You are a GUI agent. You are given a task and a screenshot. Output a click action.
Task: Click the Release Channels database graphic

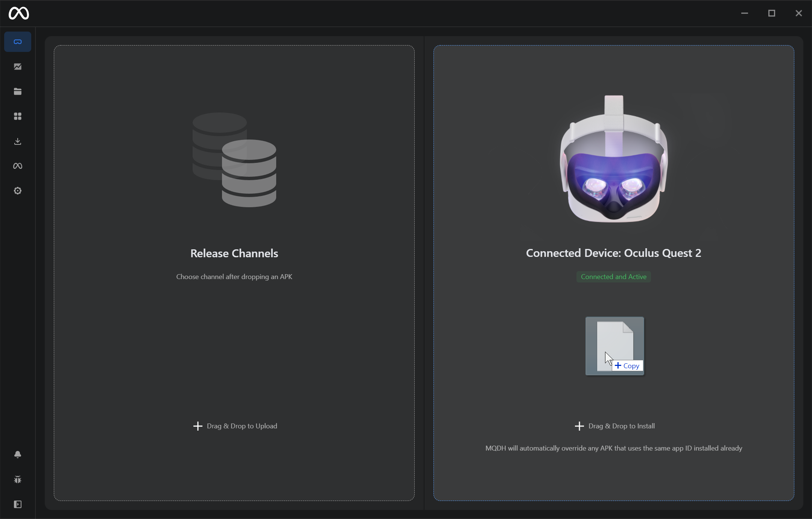point(234,160)
